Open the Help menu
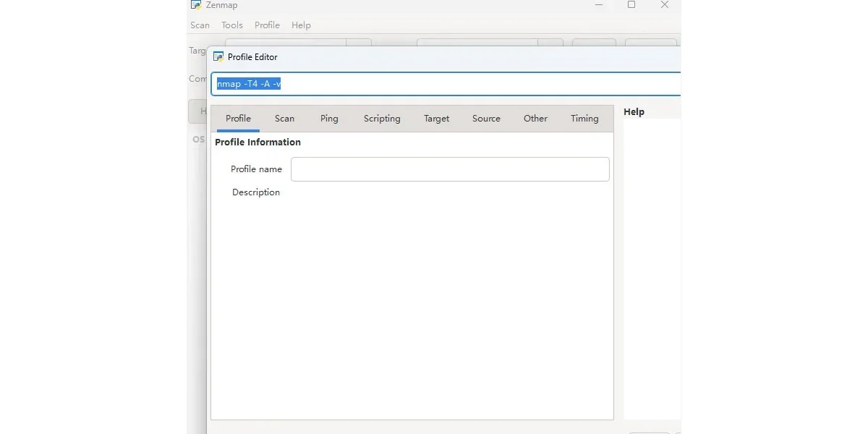Image resolution: width=868 pixels, height=434 pixels. pos(301,25)
